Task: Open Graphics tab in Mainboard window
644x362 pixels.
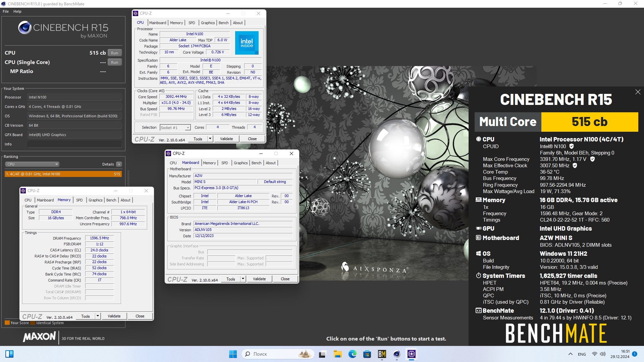Action: pyautogui.click(x=241, y=163)
